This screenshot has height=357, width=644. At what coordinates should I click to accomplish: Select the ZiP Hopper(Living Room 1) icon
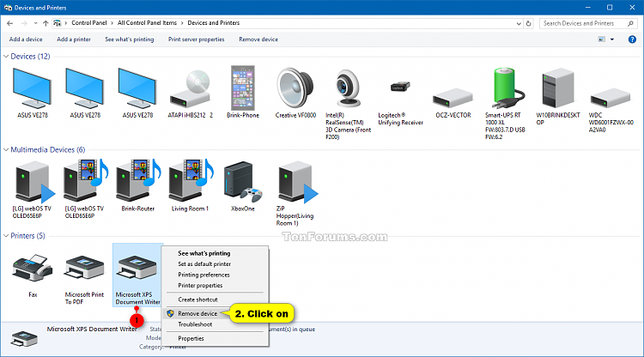pos(298,182)
